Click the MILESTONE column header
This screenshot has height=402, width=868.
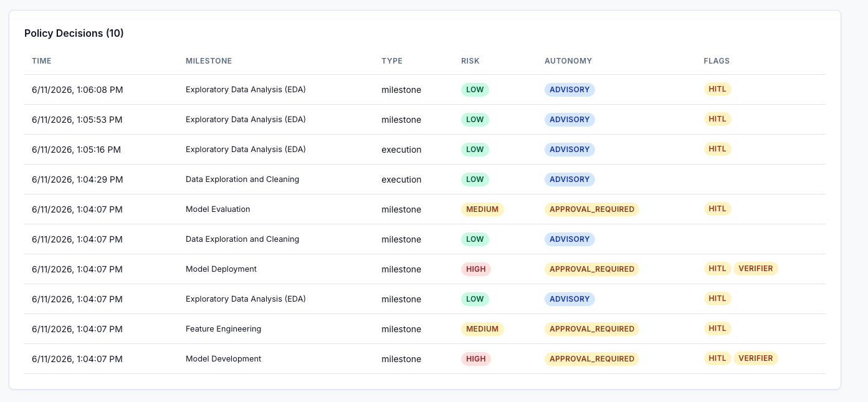(x=209, y=61)
